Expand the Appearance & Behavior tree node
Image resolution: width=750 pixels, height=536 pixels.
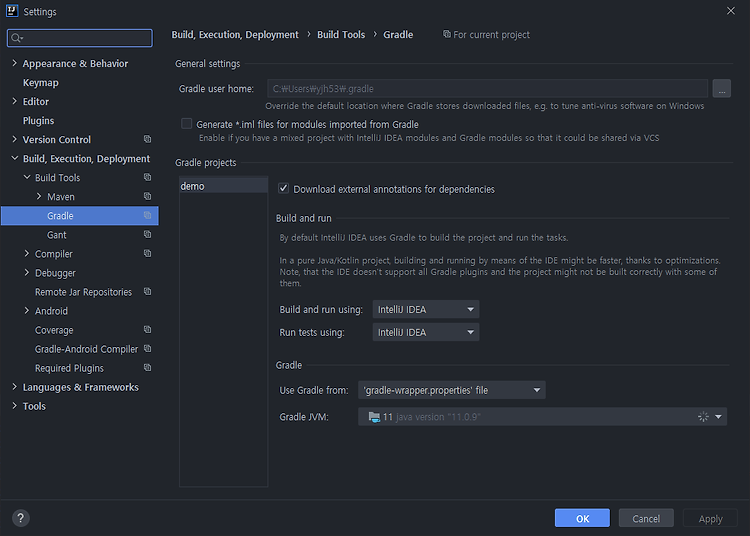pyautogui.click(x=14, y=63)
